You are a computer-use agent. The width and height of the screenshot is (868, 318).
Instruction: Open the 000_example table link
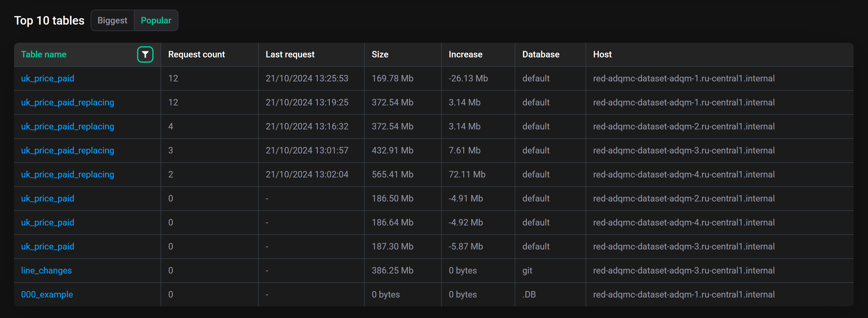47,294
